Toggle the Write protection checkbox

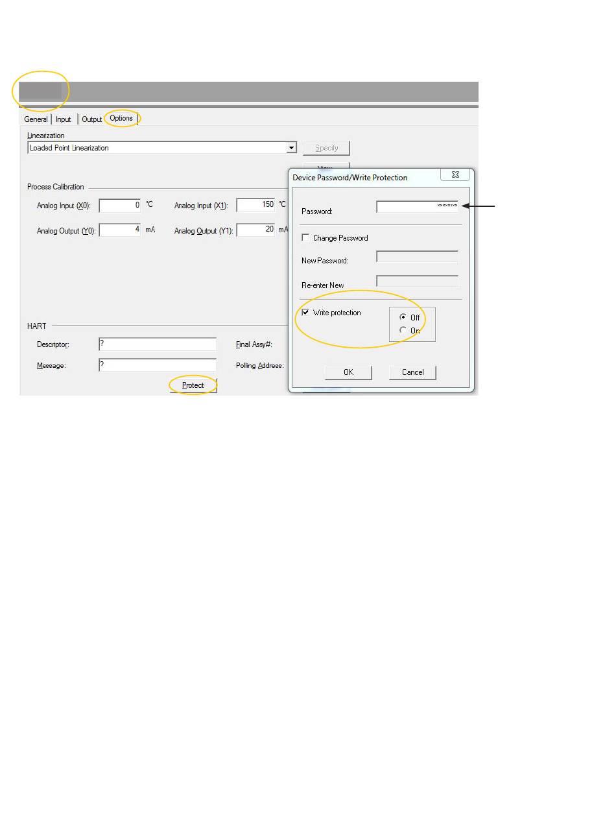305,312
